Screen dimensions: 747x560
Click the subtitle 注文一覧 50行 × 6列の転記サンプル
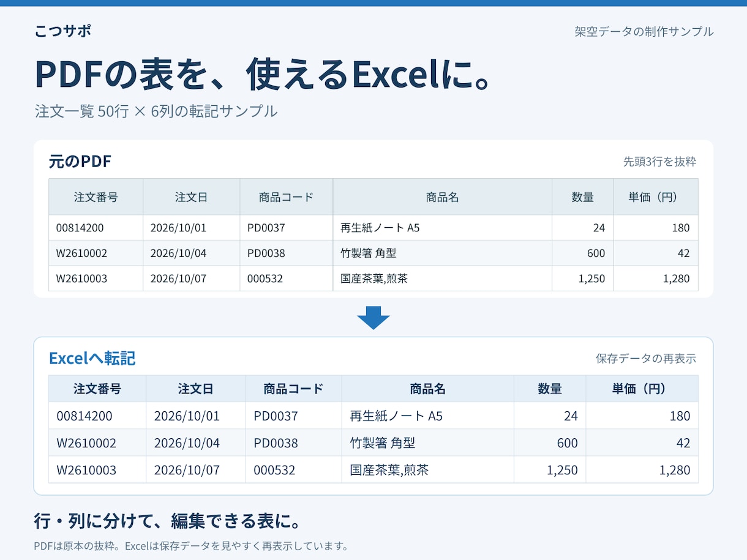point(156,111)
